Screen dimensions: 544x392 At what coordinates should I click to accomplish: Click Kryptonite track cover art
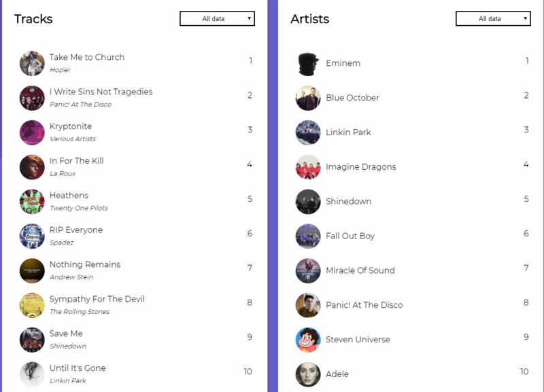[x=32, y=132]
